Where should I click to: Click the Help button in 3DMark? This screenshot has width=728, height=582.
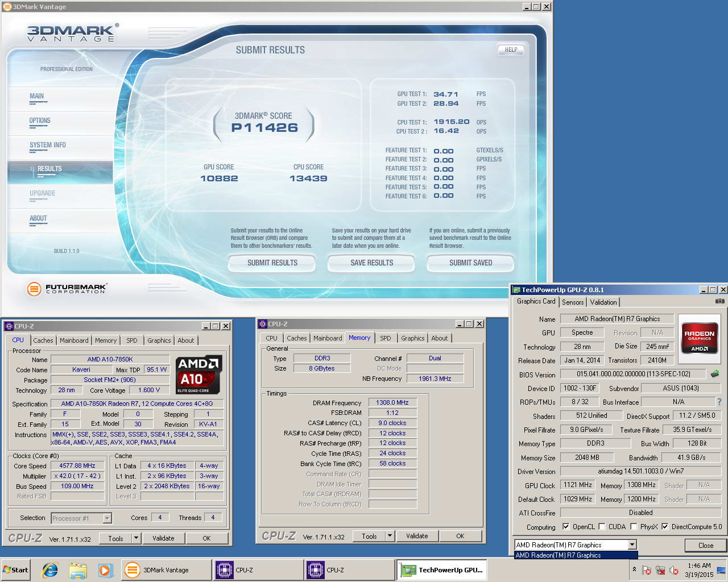(511, 49)
